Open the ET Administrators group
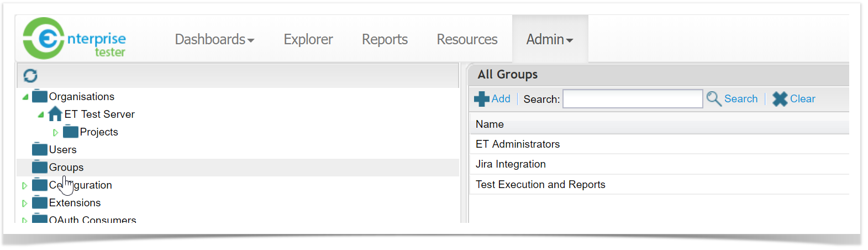Screen dimensions: 868x250 coord(518,144)
